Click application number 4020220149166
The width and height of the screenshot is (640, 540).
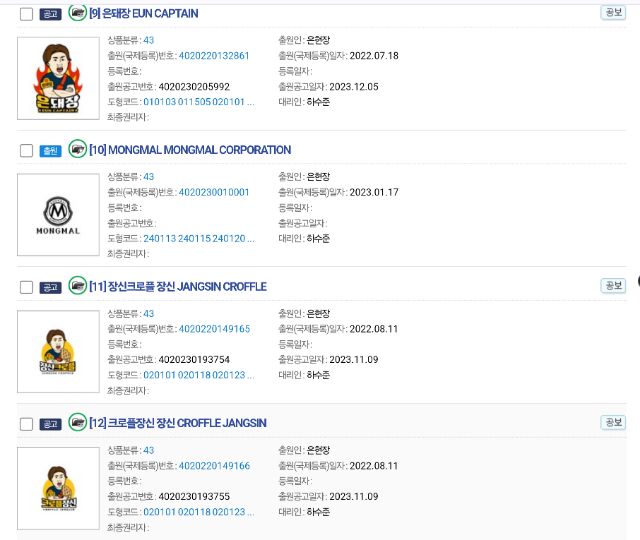pyautogui.click(x=214, y=466)
